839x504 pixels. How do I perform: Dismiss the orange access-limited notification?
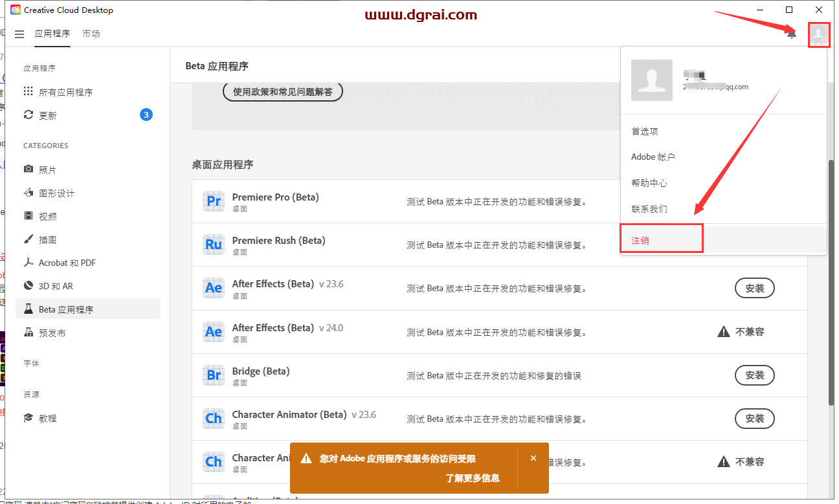click(533, 458)
